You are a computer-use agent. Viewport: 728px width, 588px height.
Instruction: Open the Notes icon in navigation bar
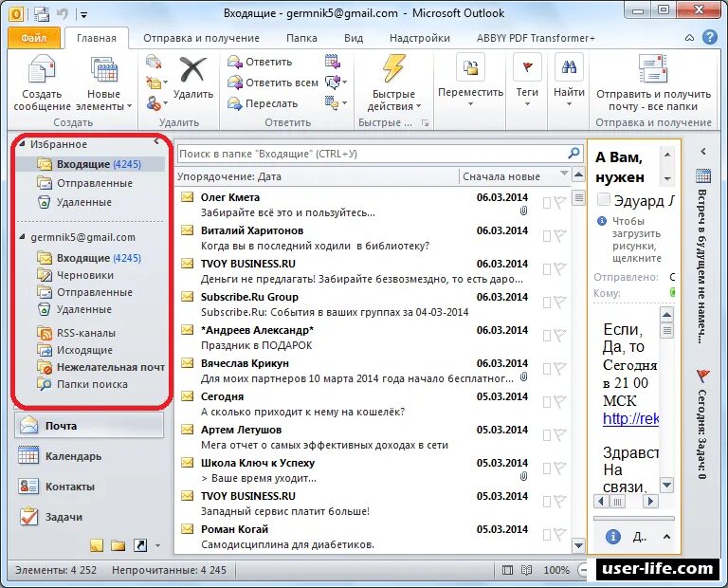tap(97, 545)
